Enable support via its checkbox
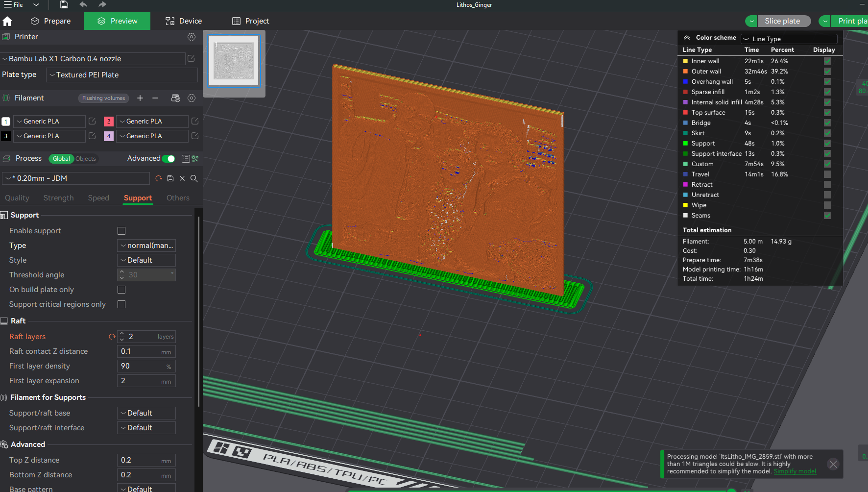 121,230
